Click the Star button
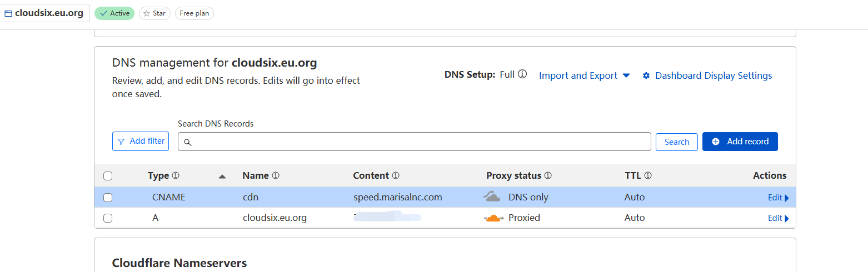Screen dimensions: 868x272 coord(154,13)
